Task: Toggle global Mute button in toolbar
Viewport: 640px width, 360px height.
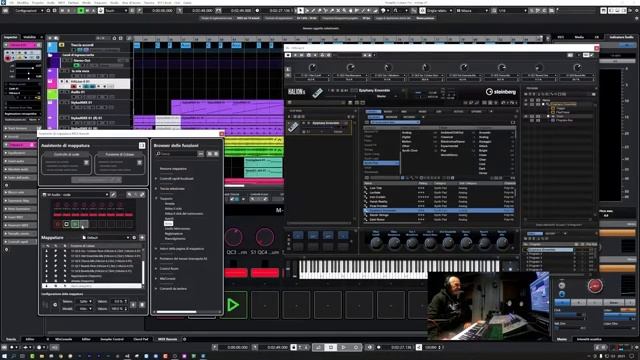Action: point(62,10)
